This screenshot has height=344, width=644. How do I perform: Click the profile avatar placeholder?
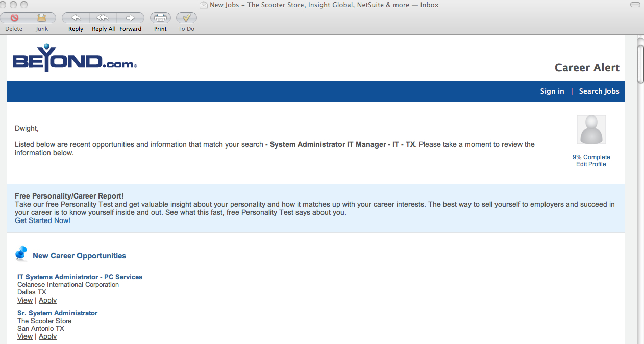[x=591, y=130]
